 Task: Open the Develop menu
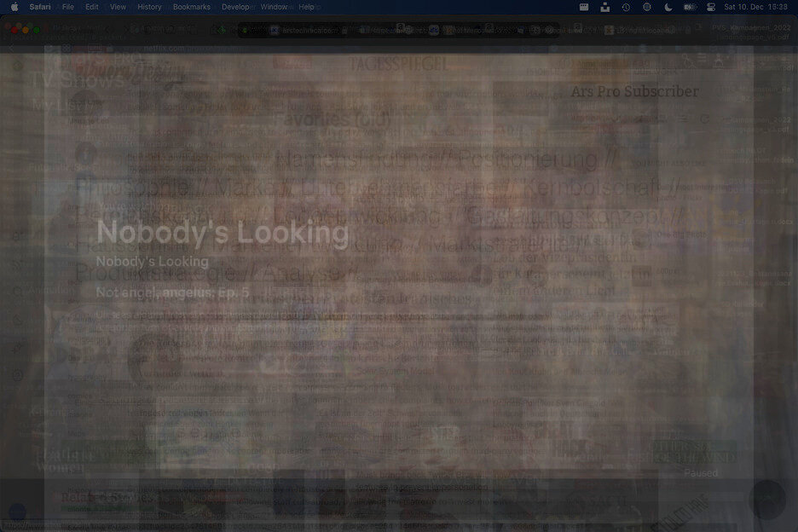click(237, 7)
